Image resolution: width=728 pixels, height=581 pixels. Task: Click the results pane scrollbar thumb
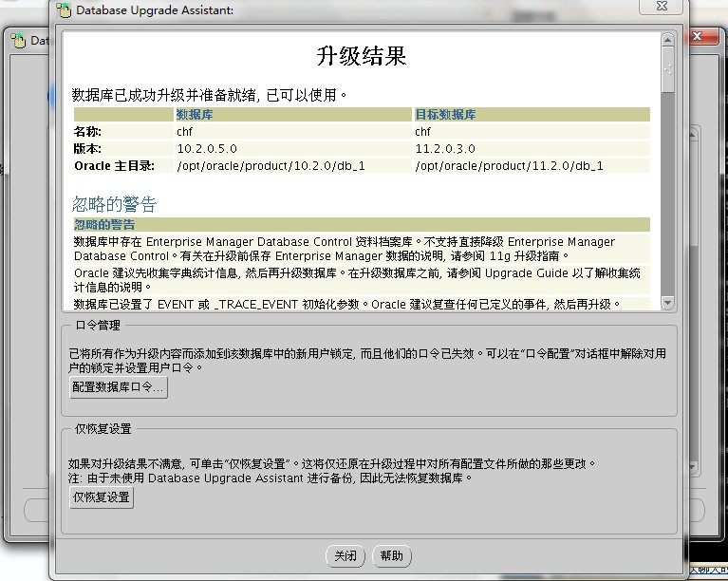coord(667,69)
